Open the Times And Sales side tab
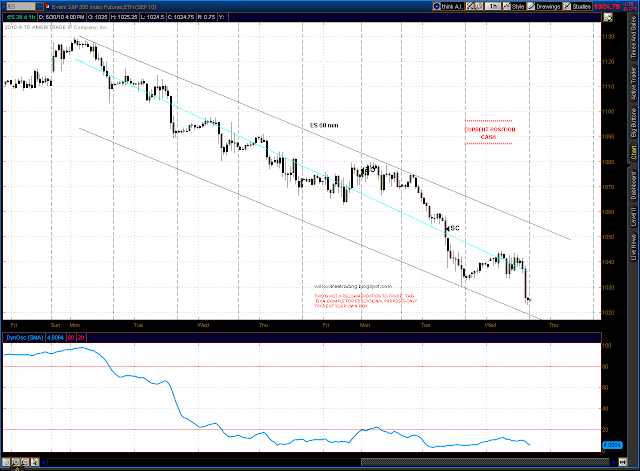Screen dimensions: 640x471 (x=633, y=38)
